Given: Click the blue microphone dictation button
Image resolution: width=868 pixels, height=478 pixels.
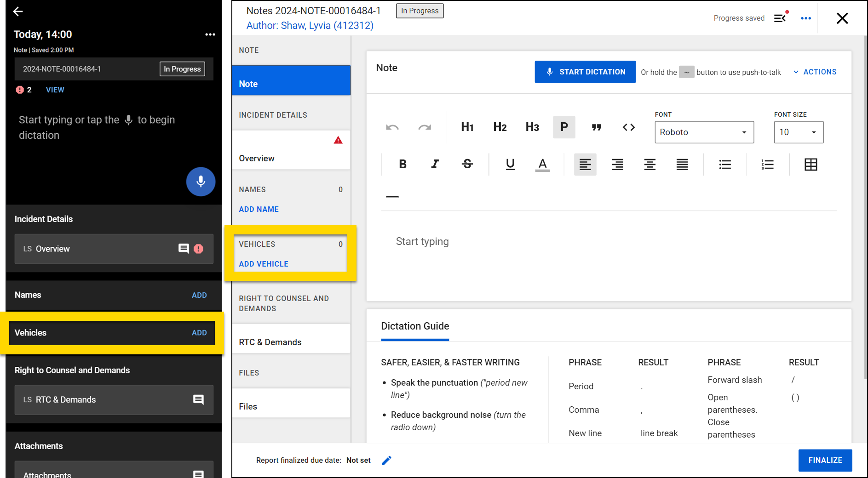Looking at the screenshot, I should pos(201,182).
